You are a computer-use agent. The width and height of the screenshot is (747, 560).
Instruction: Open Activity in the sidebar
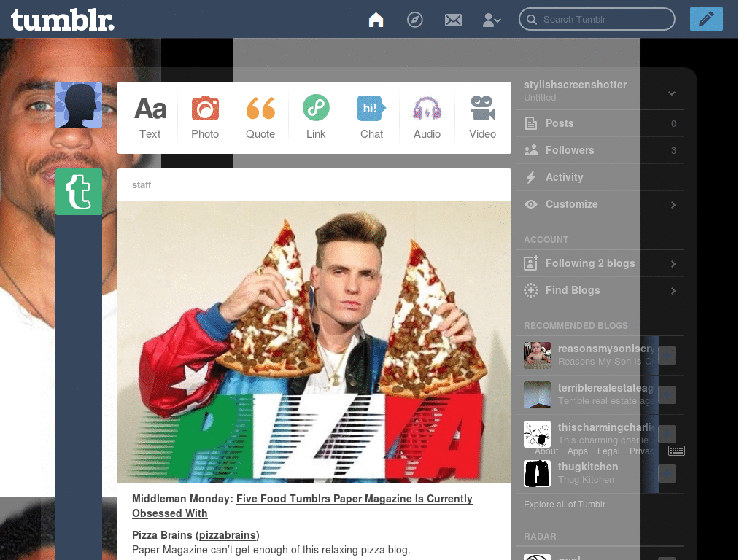coord(600,177)
